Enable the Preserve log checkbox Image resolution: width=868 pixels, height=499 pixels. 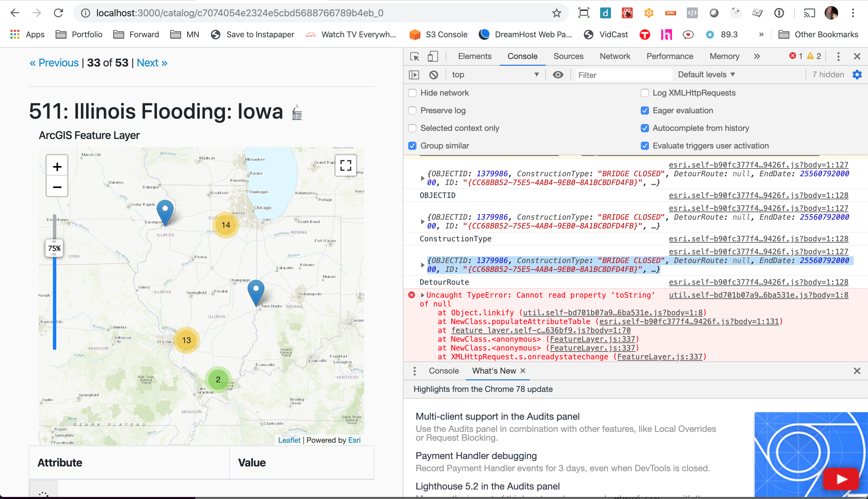point(412,111)
